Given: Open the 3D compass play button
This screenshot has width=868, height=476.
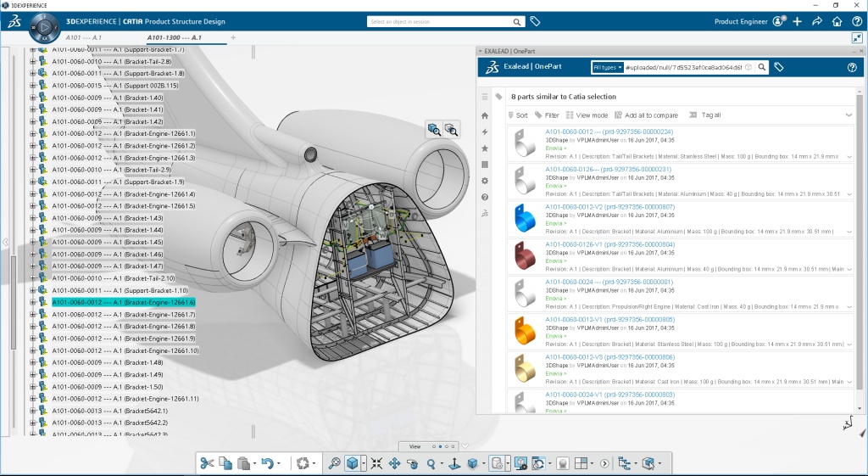Looking at the screenshot, I should [45, 26].
